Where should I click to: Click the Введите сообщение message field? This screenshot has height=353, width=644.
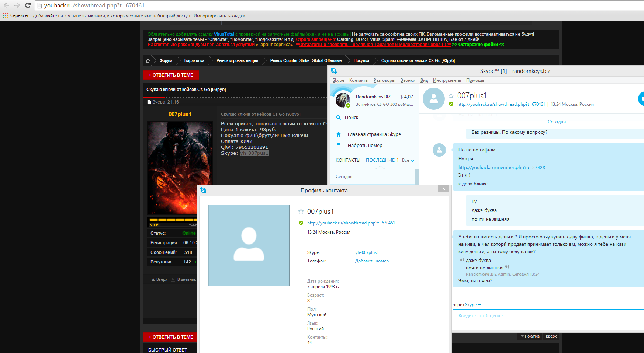tap(548, 316)
